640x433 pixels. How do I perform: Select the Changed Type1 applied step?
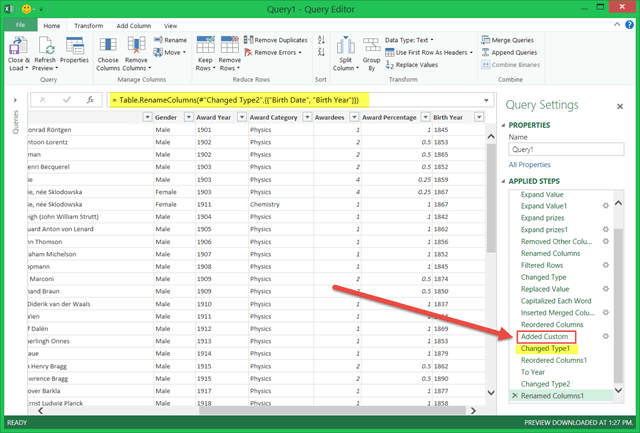click(x=545, y=348)
